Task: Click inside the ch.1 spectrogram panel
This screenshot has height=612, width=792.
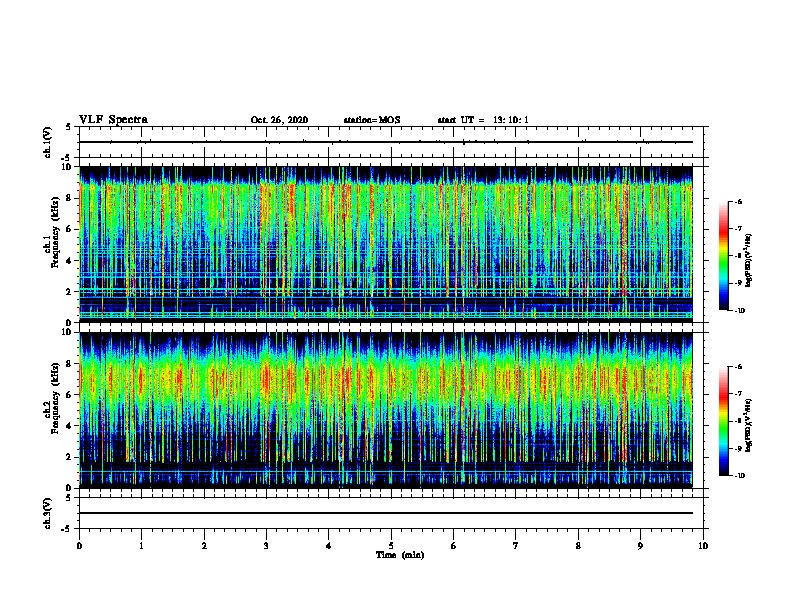Action: pyautogui.click(x=386, y=244)
